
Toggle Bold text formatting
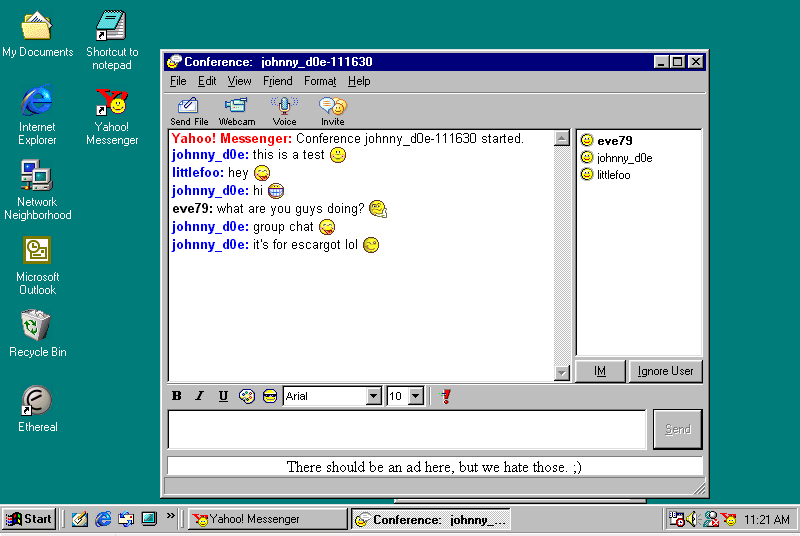(x=177, y=396)
